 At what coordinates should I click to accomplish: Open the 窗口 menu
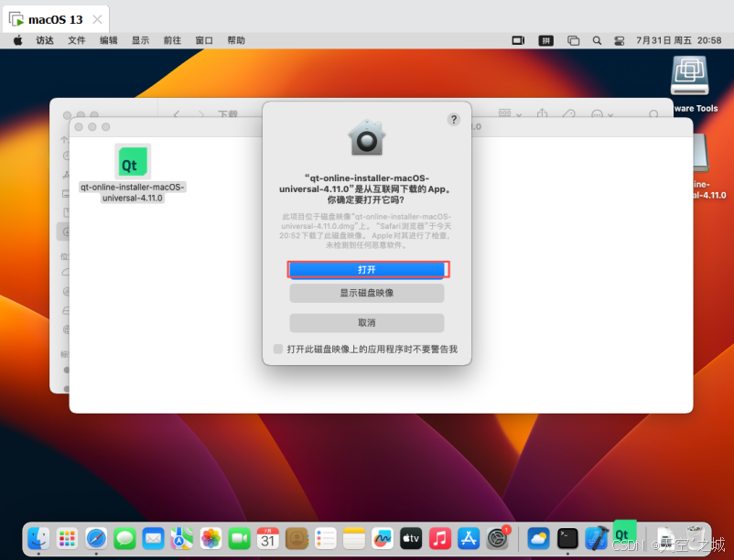click(x=204, y=40)
